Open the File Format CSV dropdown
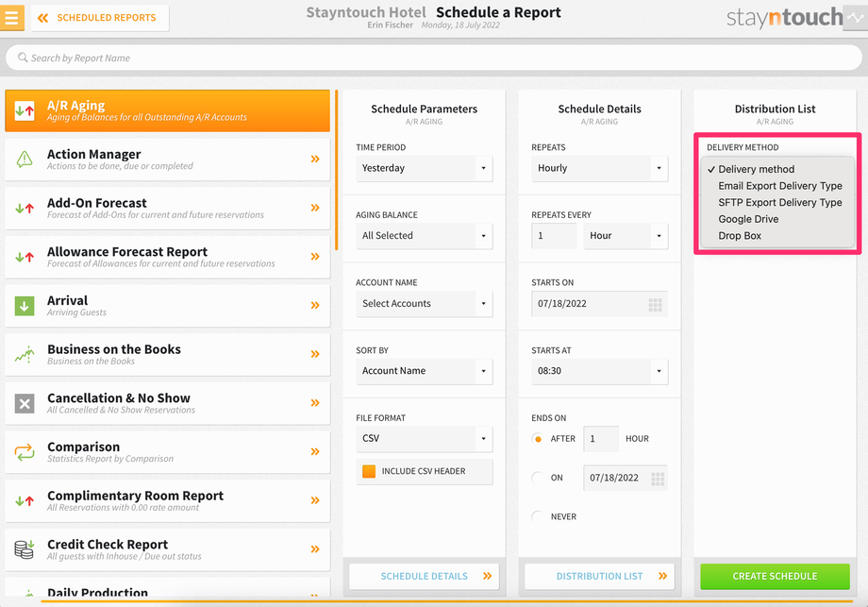 click(x=424, y=439)
